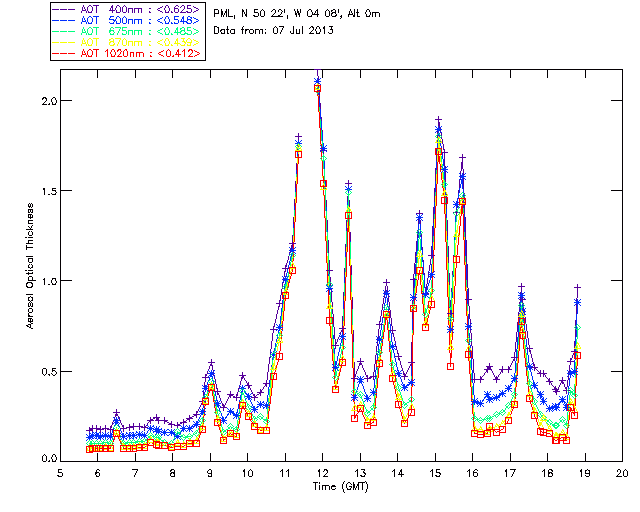Screen dimensions: 640x512
Task: Click the y-axis label 0.5
Action: pyautogui.click(x=49, y=372)
